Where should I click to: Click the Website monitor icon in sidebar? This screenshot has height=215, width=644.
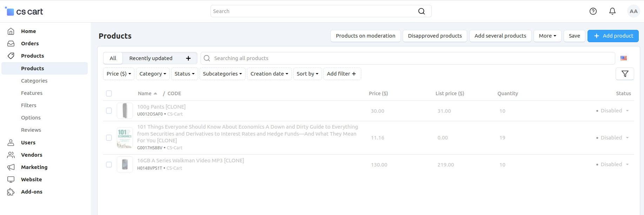[11, 180]
